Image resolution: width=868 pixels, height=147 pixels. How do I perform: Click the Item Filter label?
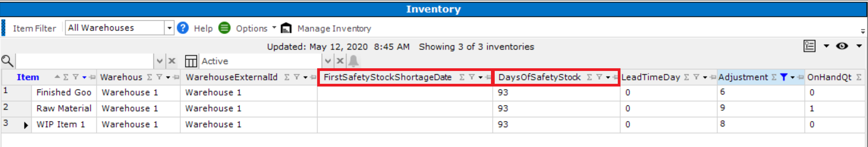(x=34, y=28)
